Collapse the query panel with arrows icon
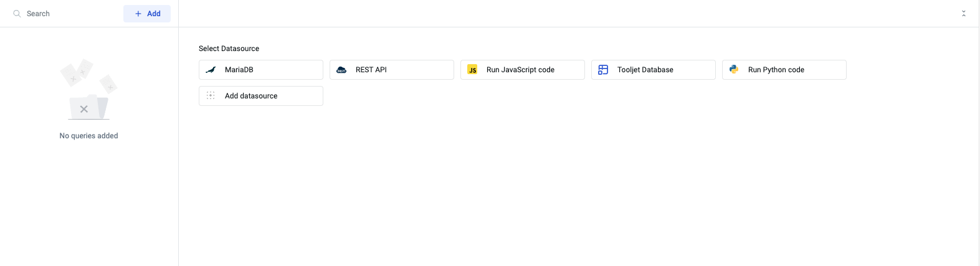The height and width of the screenshot is (266, 980). click(x=963, y=14)
